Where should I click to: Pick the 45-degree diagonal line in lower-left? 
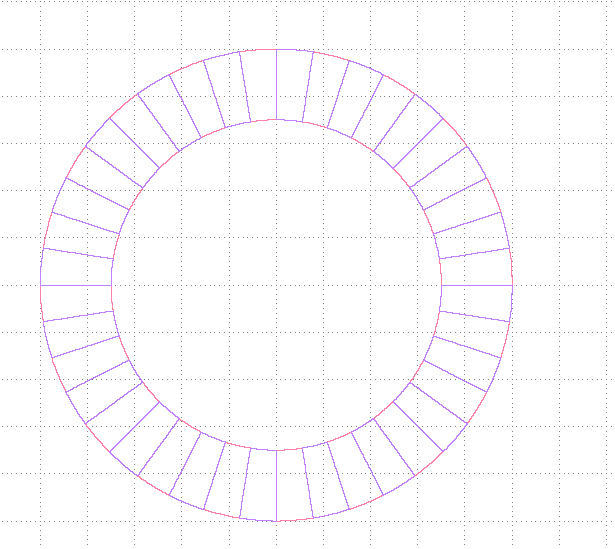(135, 427)
